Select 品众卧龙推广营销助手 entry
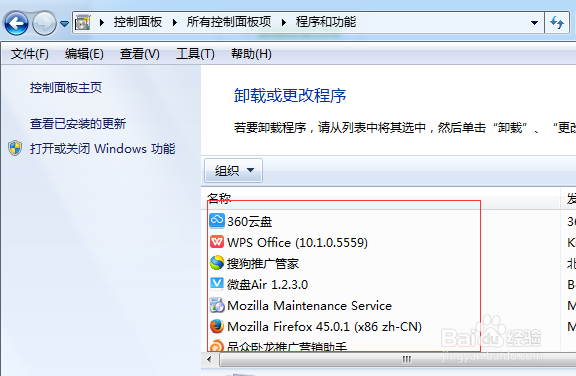This screenshot has height=376, width=576. click(x=287, y=346)
